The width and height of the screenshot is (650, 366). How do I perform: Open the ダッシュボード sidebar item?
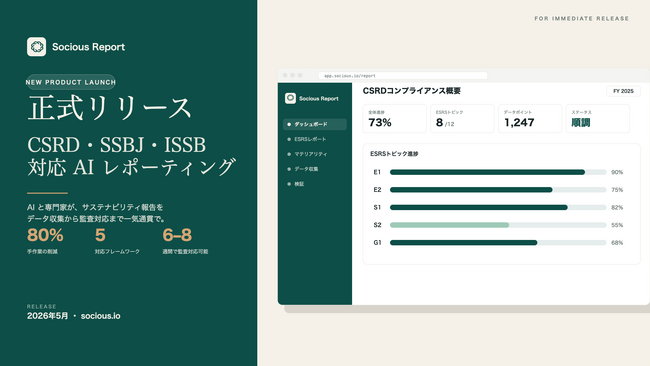click(x=315, y=124)
